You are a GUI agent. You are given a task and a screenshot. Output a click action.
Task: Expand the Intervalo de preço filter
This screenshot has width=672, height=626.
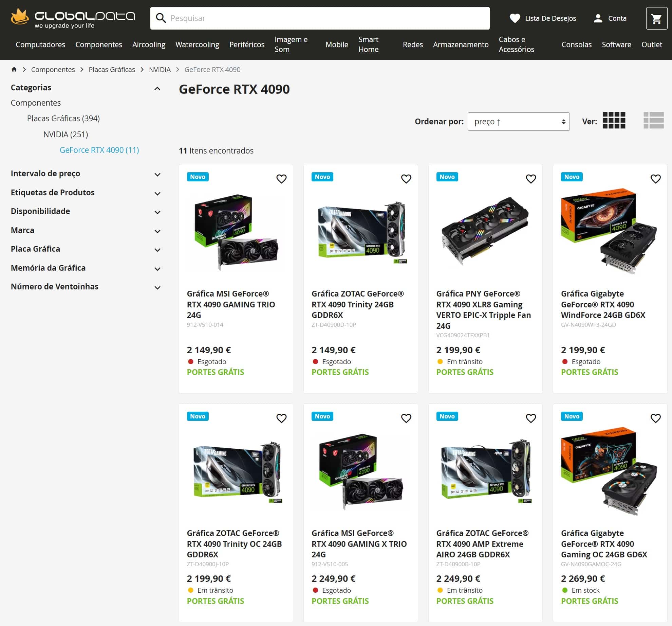tap(157, 175)
